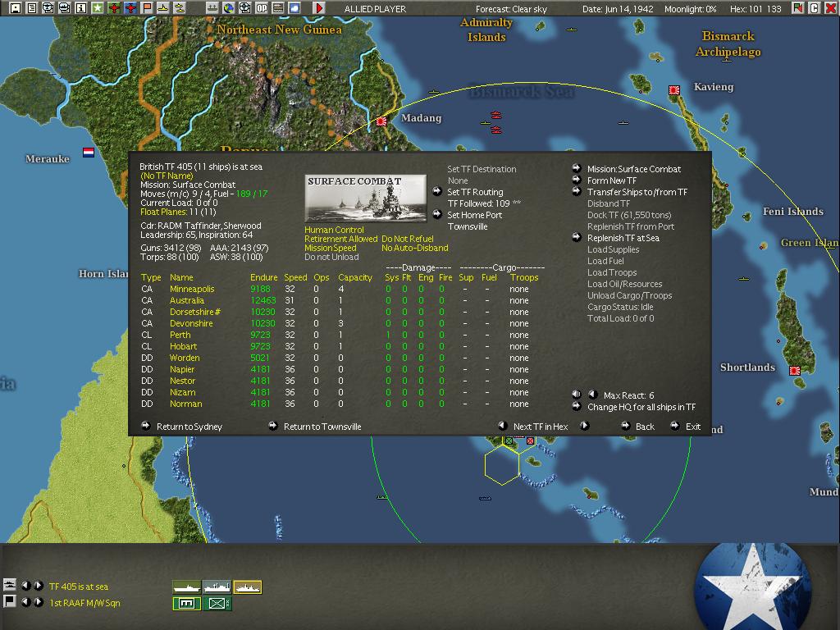The width and height of the screenshot is (840, 630).
Task: Click the Back button
Action: [645, 427]
